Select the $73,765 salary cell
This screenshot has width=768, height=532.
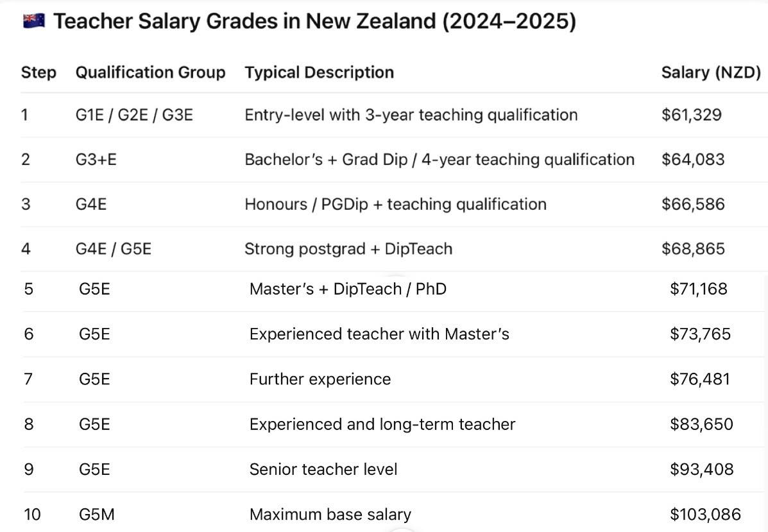pyautogui.click(x=701, y=334)
